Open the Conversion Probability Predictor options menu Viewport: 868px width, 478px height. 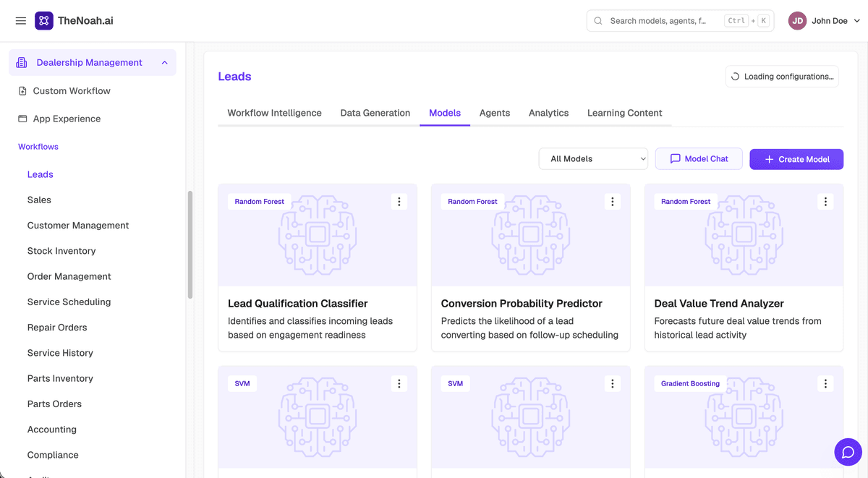[x=613, y=202]
